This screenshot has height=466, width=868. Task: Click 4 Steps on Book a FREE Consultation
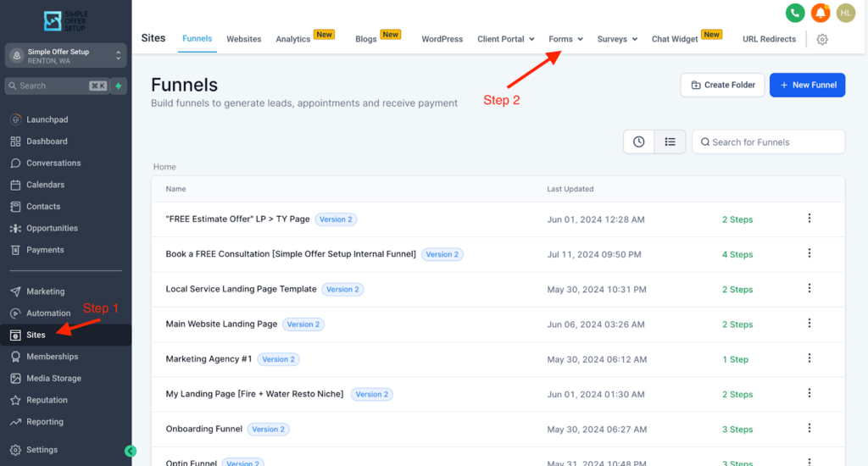737,254
